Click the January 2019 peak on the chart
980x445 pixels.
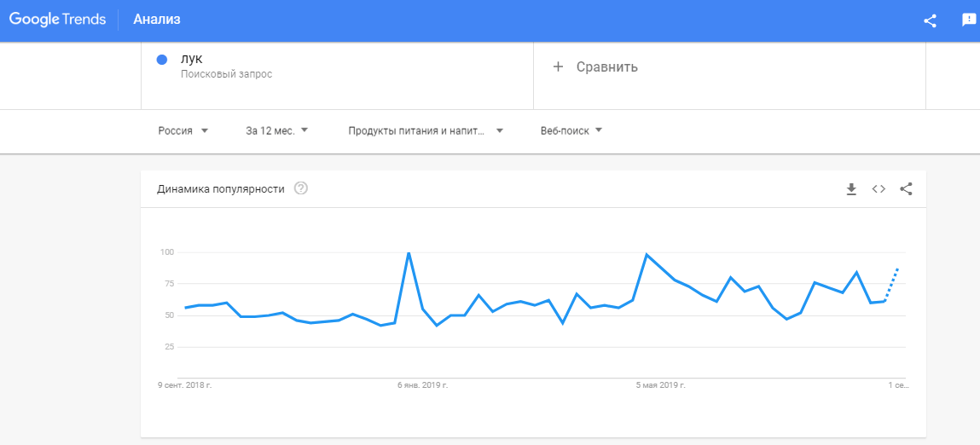(x=409, y=253)
